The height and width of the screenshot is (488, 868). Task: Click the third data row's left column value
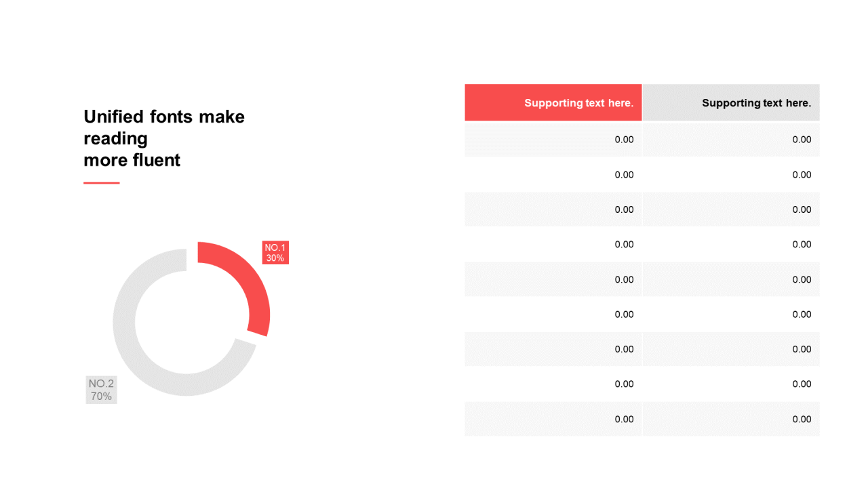pyautogui.click(x=624, y=209)
